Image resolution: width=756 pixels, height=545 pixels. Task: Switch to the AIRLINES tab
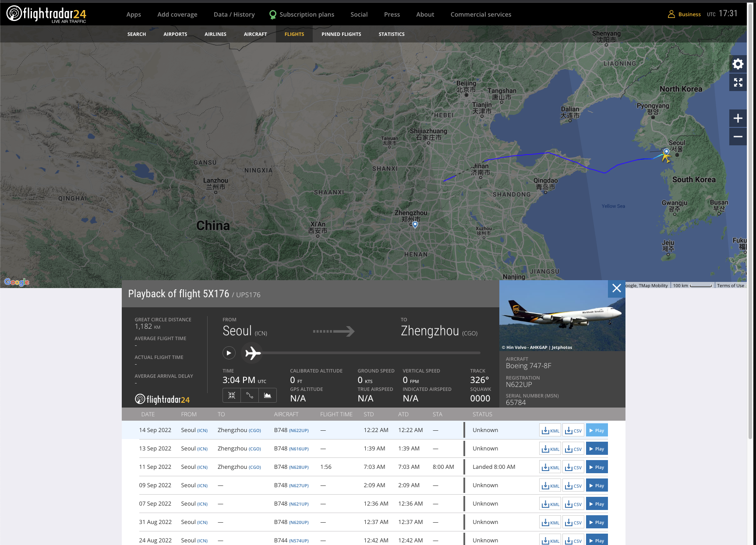[x=215, y=34]
